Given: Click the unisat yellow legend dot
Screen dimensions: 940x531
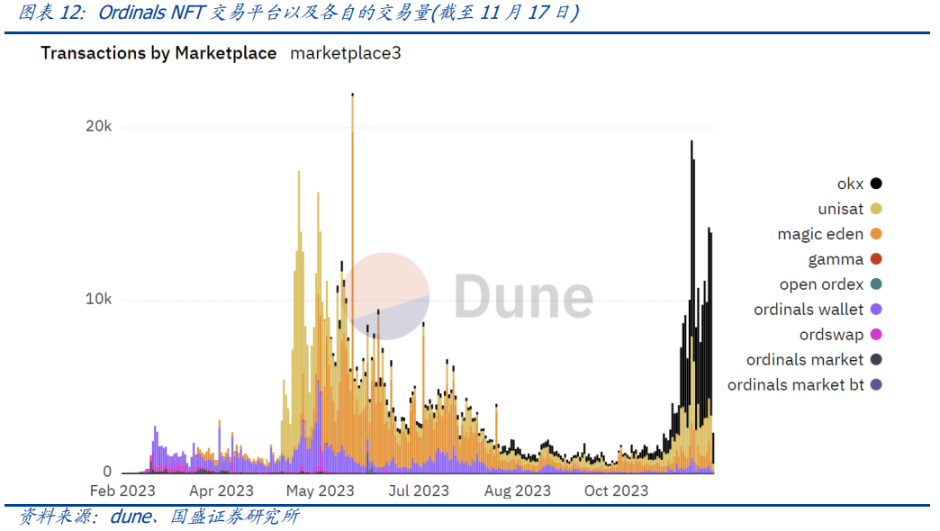Looking at the screenshot, I should [876, 209].
